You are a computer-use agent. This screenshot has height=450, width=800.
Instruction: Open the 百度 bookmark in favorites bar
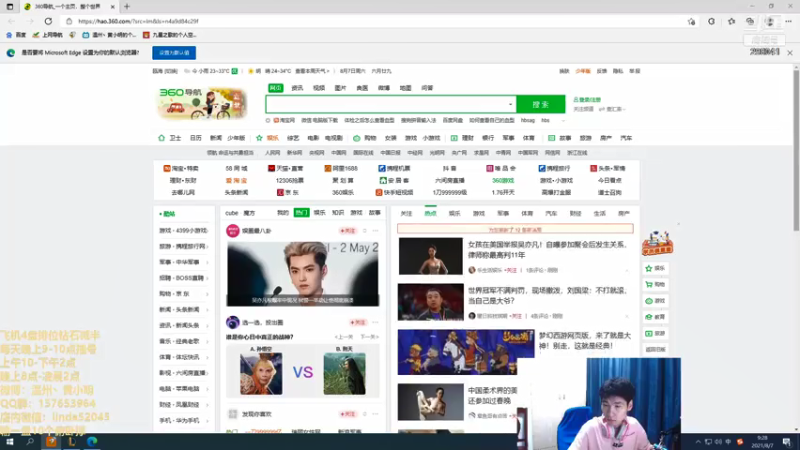click(15, 35)
